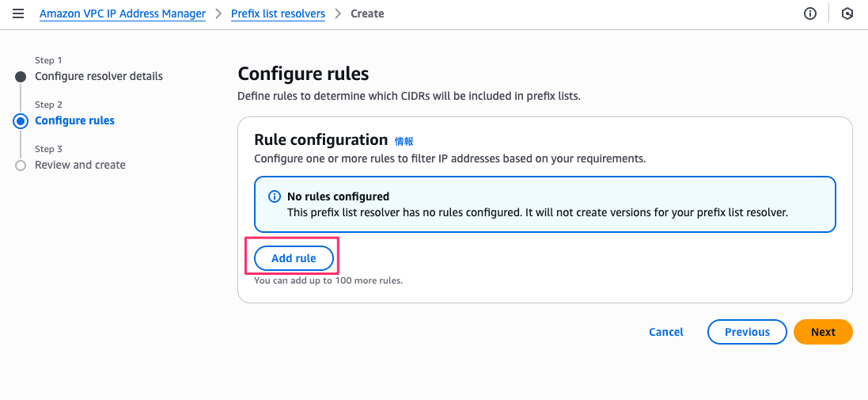The height and width of the screenshot is (400, 868).
Task: Click the hexagon icon in top-right corner
Action: pyautogui.click(x=847, y=13)
